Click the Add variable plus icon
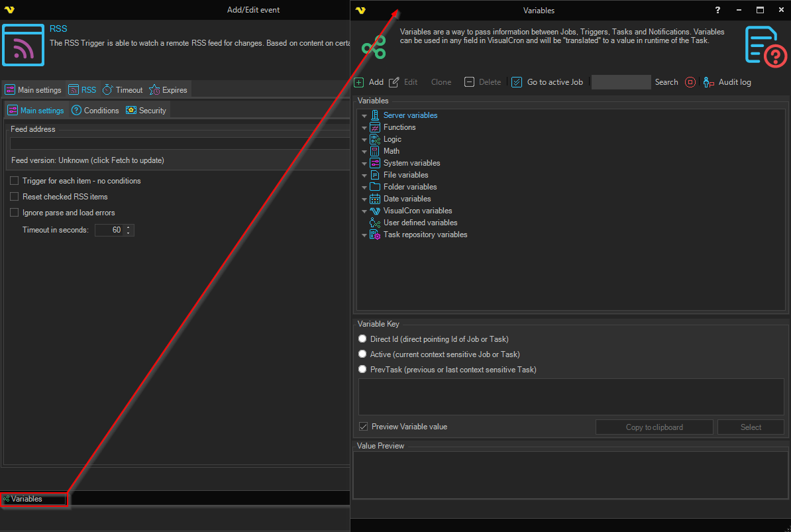 [x=359, y=83]
